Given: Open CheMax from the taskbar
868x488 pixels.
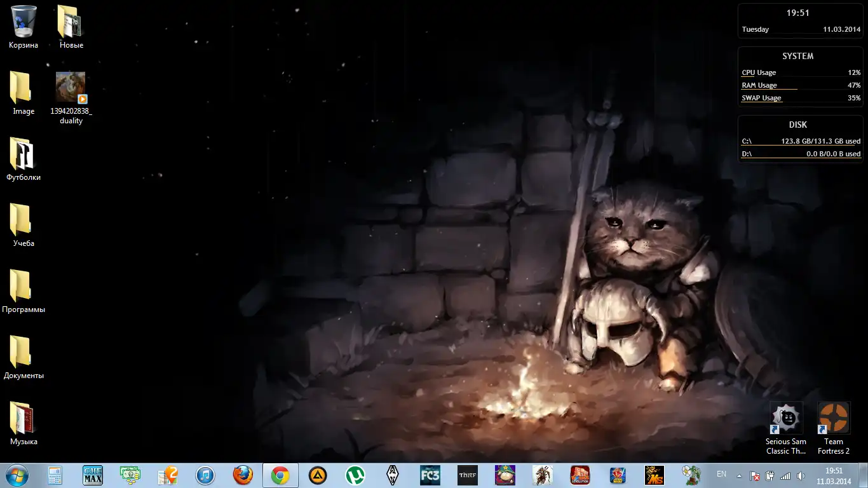Looking at the screenshot, I should coord(93,475).
